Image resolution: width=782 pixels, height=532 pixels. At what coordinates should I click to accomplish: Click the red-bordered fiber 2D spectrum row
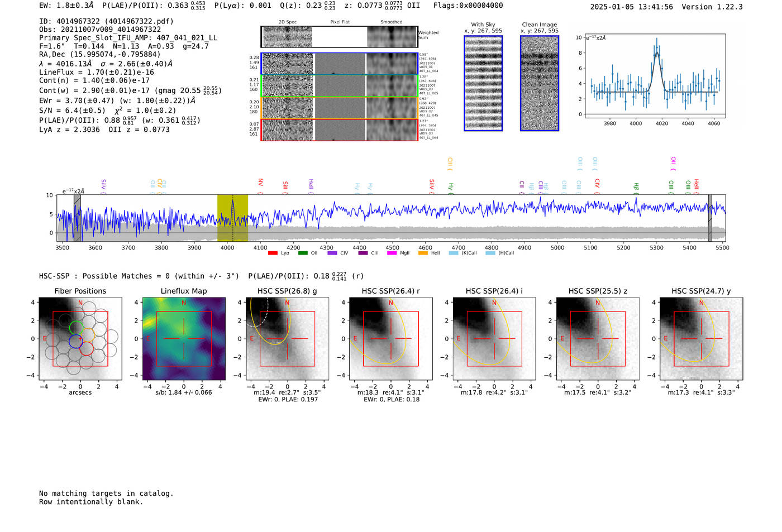point(339,130)
